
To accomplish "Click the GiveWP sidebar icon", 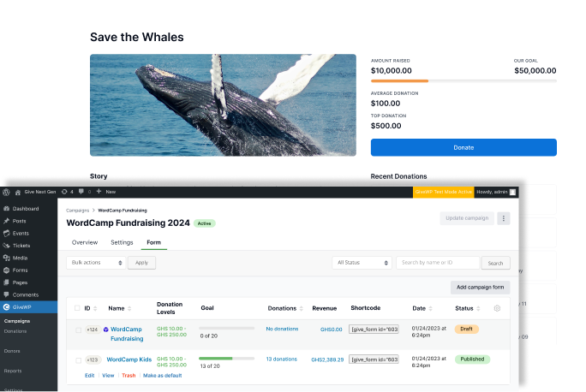I will point(7,306).
